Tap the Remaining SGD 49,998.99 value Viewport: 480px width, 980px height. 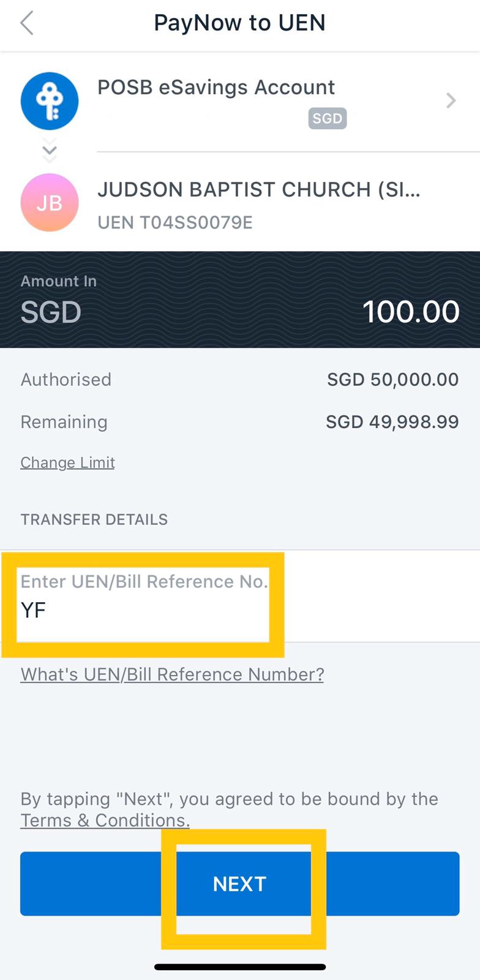[392, 421]
